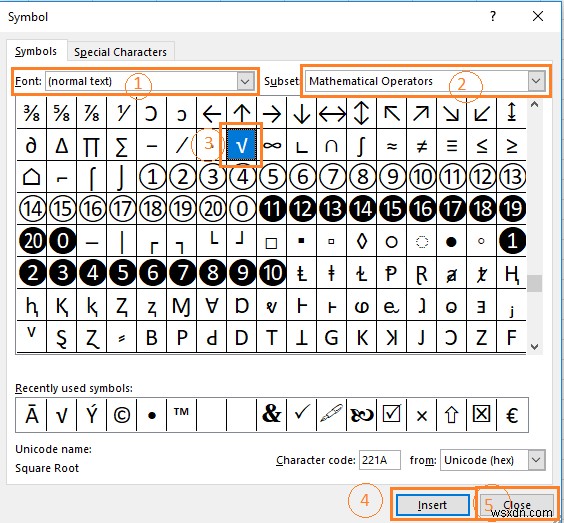This screenshot has width=564, height=523.
Task: Click the symbol grid scroll up arrow
Action: 535,105
